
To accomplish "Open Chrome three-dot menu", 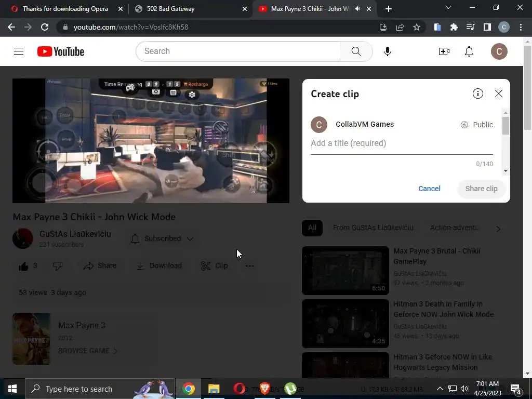I will coord(521,27).
